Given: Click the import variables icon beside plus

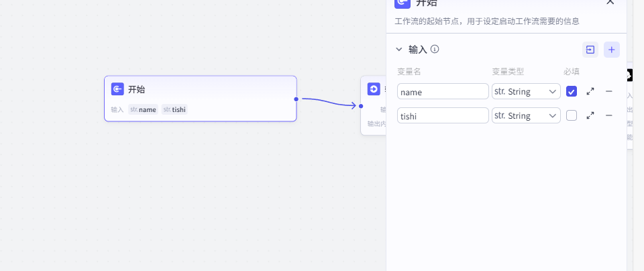Looking at the screenshot, I should (x=590, y=50).
